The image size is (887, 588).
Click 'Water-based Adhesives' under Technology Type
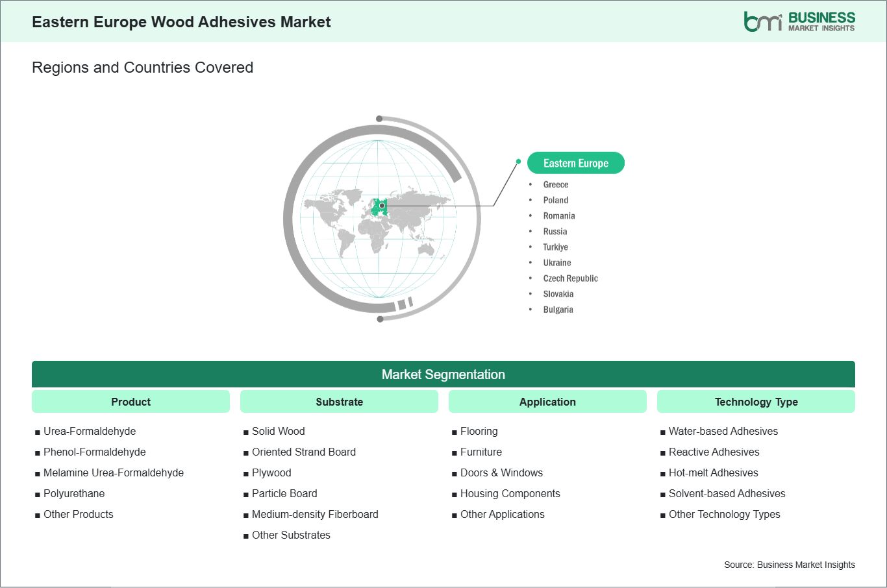click(723, 431)
